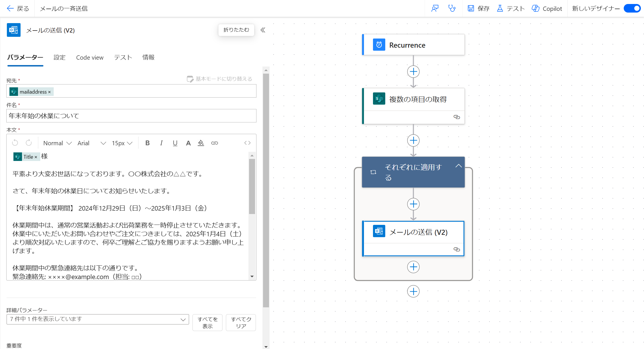Open the Code view tab
644x349 pixels.
click(90, 57)
